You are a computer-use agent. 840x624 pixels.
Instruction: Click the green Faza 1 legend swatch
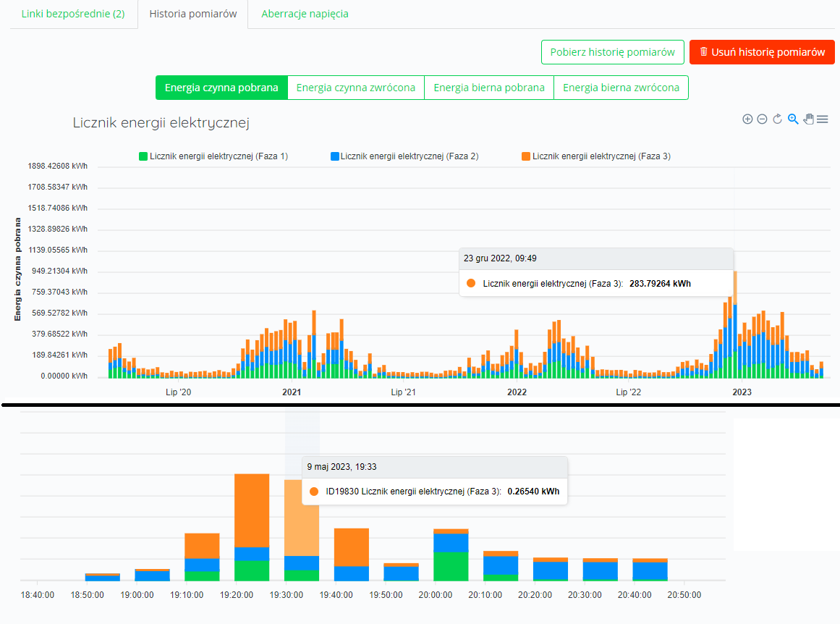point(143,156)
